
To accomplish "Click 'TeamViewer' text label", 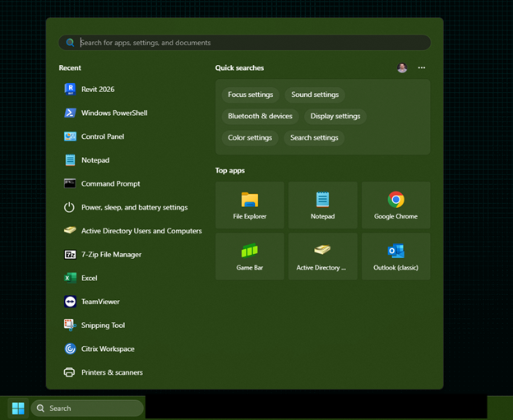I will tap(100, 302).
